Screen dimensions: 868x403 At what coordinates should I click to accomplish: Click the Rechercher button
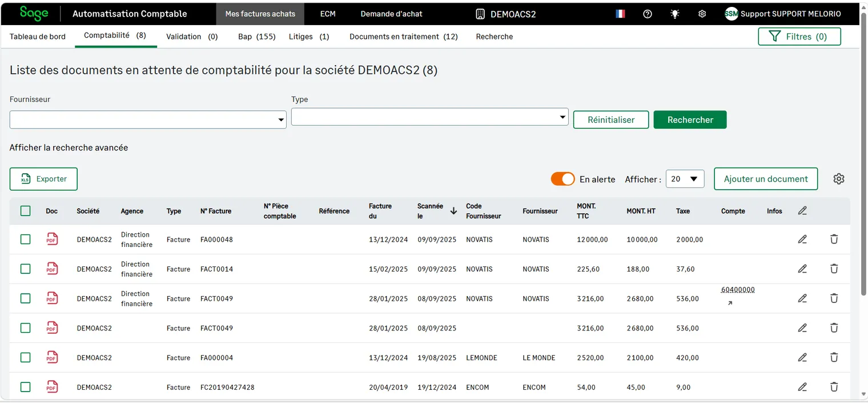690,119
